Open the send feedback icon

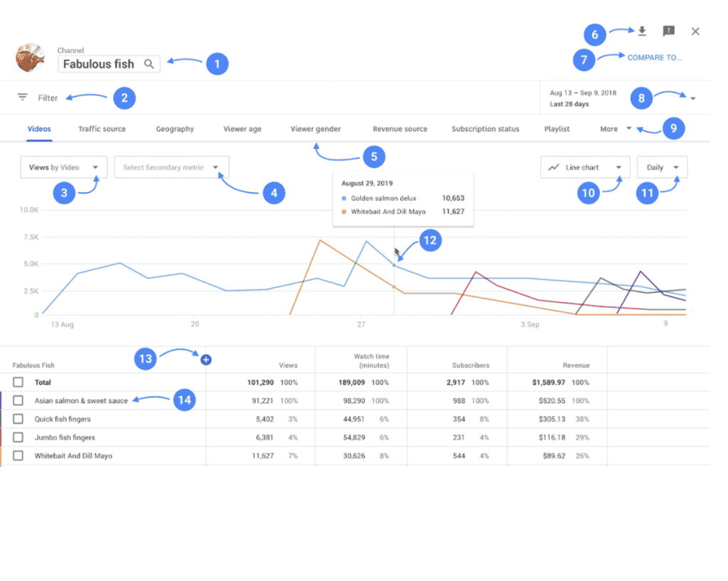668,31
